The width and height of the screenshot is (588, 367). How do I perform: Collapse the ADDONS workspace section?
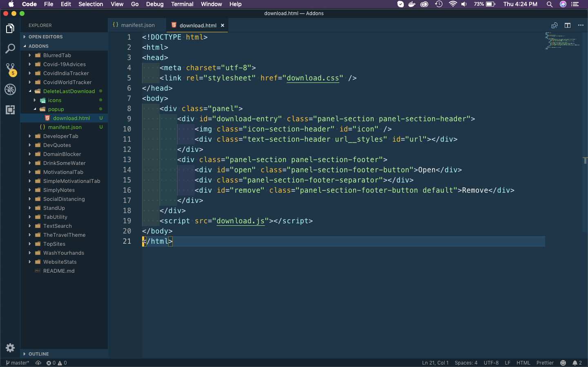pos(64,46)
